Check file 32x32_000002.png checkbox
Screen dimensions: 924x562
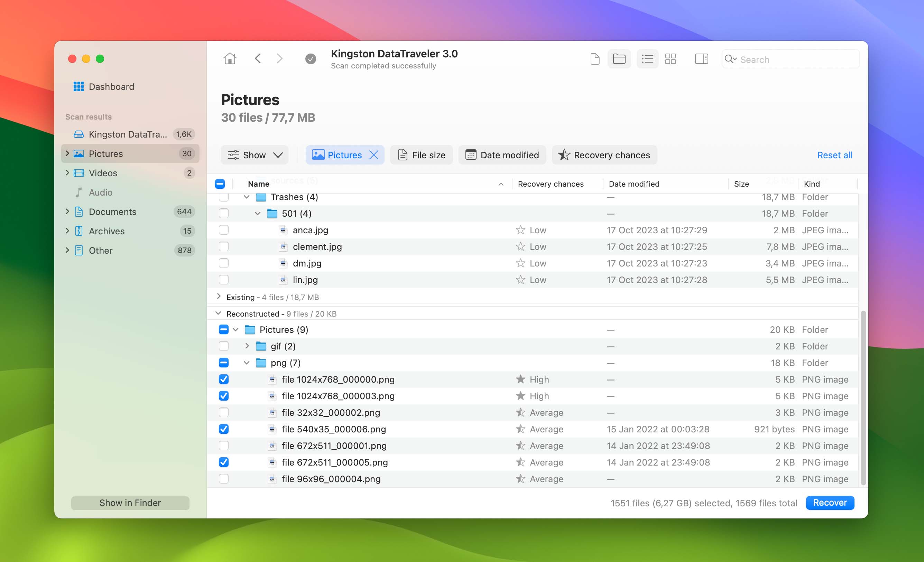coord(223,412)
